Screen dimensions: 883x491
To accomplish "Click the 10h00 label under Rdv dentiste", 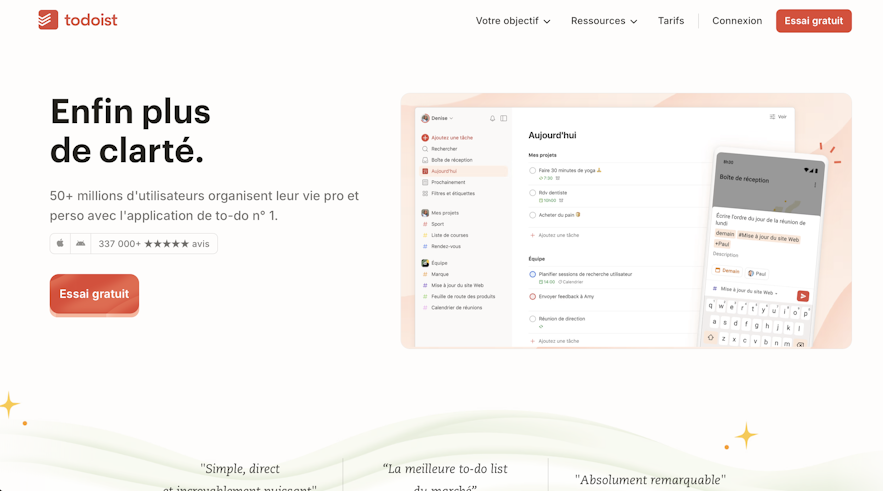I will 547,200.
